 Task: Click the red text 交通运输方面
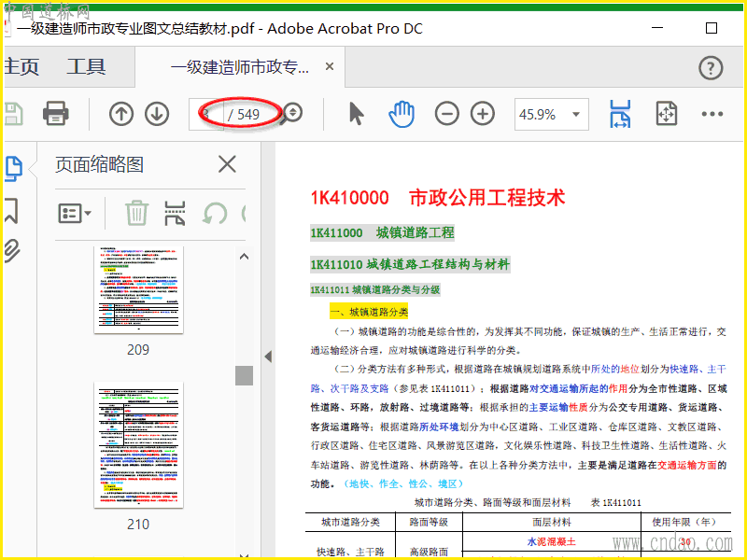point(687,465)
